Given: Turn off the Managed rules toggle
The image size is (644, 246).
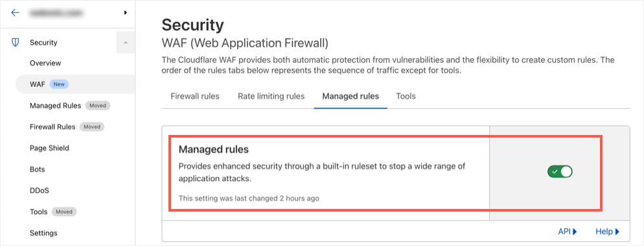Looking at the screenshot, I should point(560,171).
